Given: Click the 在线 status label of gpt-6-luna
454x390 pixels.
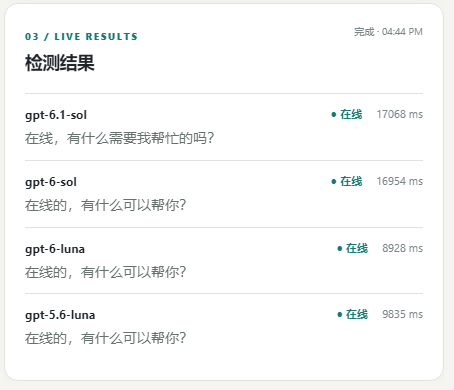Looking at the screenshot, I should point(357,248).
